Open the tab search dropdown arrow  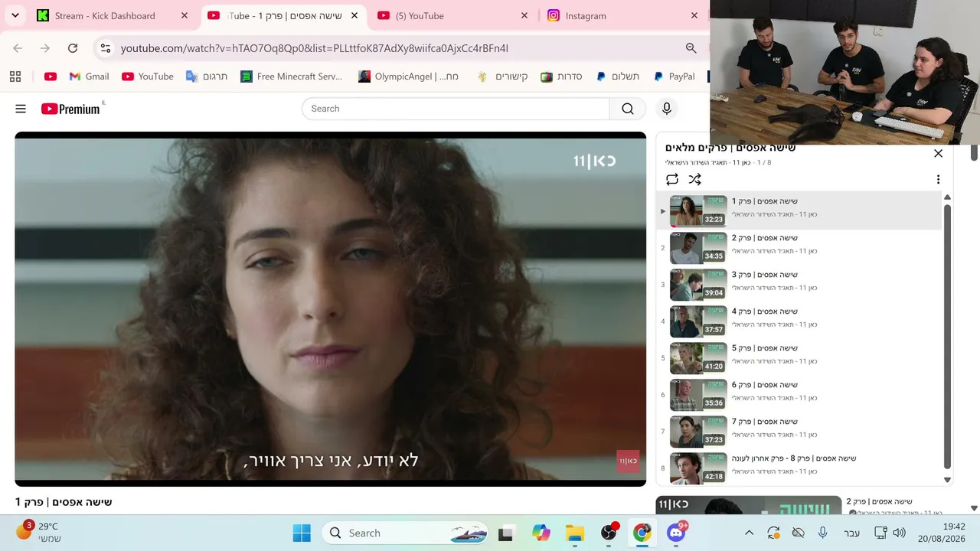point(15,15)
